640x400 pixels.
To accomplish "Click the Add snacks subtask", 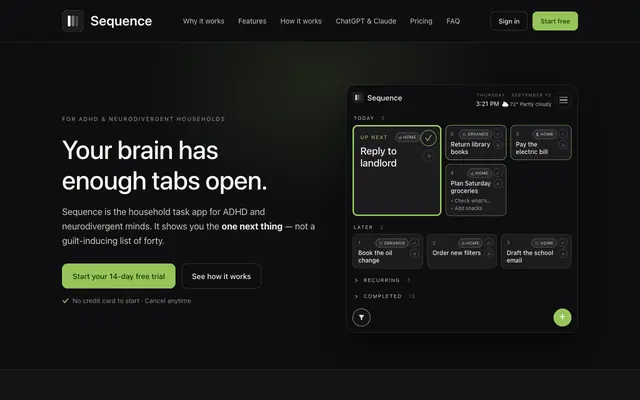I will coord(467,208).
